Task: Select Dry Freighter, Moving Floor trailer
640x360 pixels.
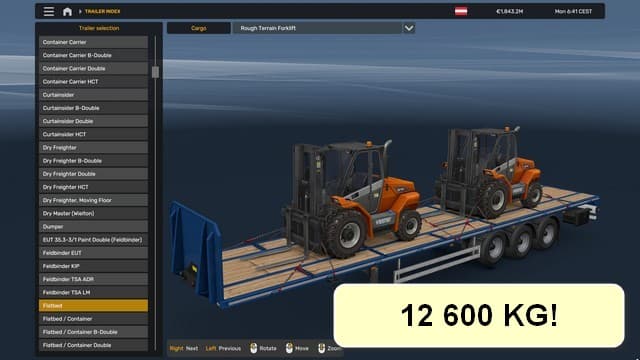Action: click(93, 200)
